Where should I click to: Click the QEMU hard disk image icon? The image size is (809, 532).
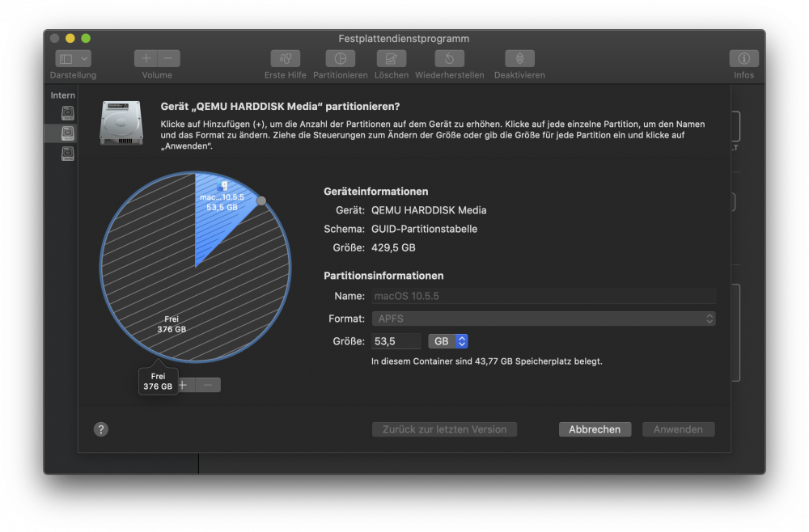pyautogui.click(x=121, y=123)
